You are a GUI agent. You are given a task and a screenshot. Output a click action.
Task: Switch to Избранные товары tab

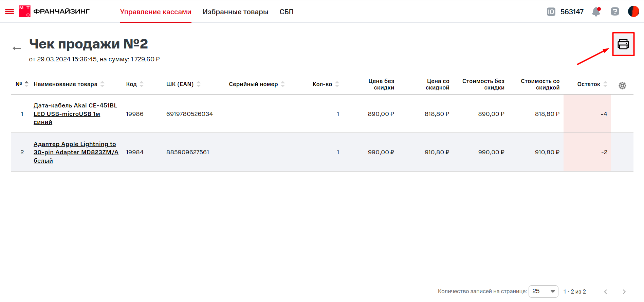click(x=235, y=12)
